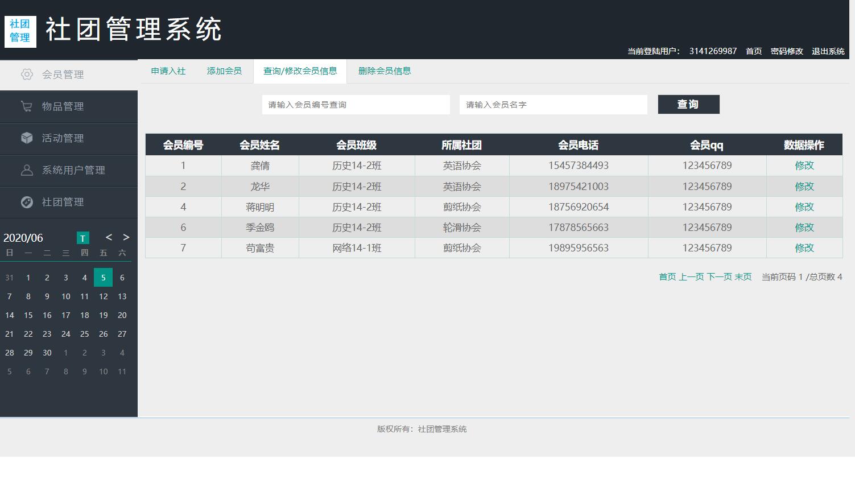The image size is (855, 504).
Task: Click the member ID search input box
Action: [x=355, y=104]
